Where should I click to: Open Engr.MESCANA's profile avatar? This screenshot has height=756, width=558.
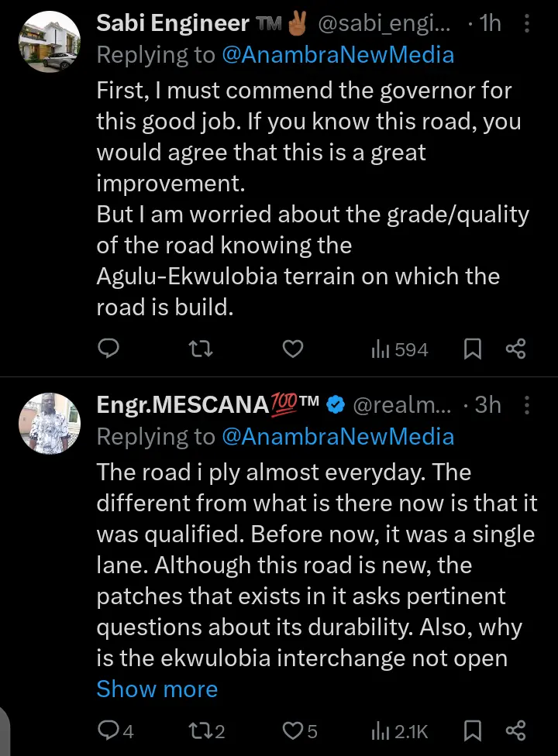[x=50, y=423]
